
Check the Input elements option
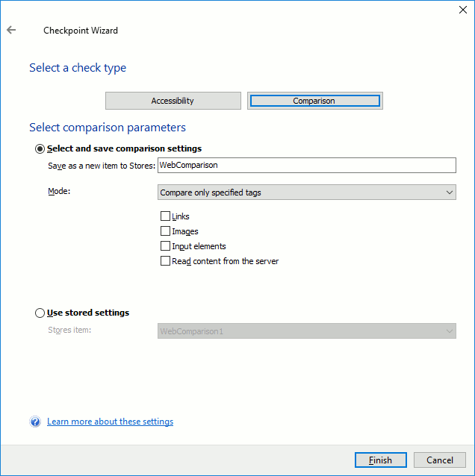165,246
